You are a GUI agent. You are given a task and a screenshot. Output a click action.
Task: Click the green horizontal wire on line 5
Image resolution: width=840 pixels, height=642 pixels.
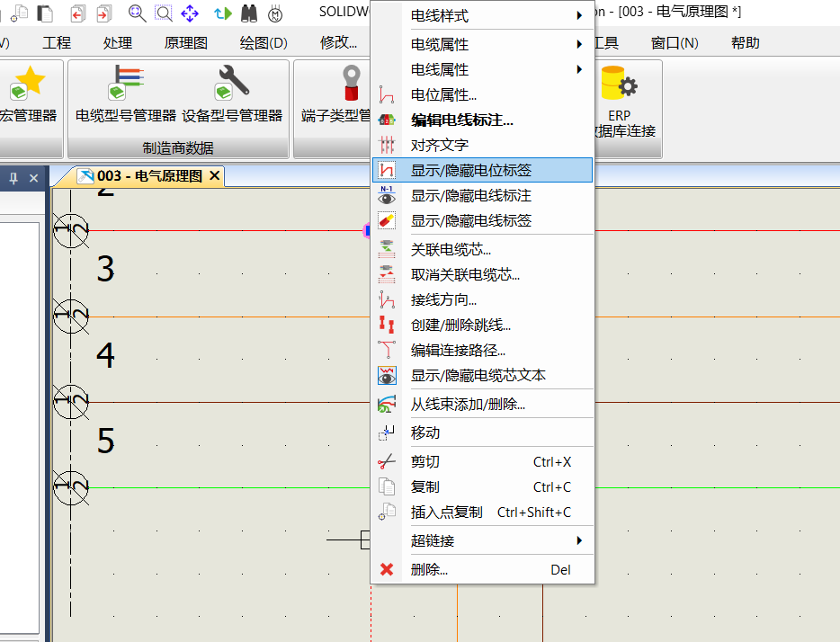[x=225, y=488]
